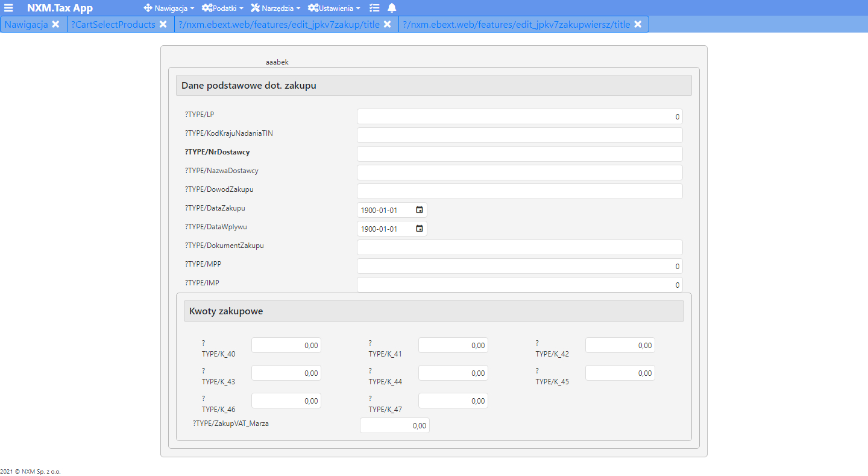Viewport: 868px width, 476px height.
Task: Focus the ?TYPE/IMP input field
Action: (520, 285)
